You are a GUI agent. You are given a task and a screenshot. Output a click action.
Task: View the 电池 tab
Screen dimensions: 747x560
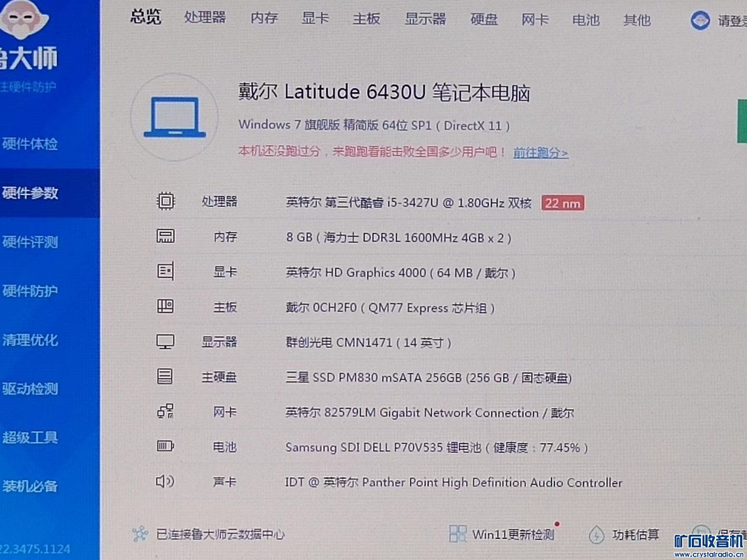point(586,21)
